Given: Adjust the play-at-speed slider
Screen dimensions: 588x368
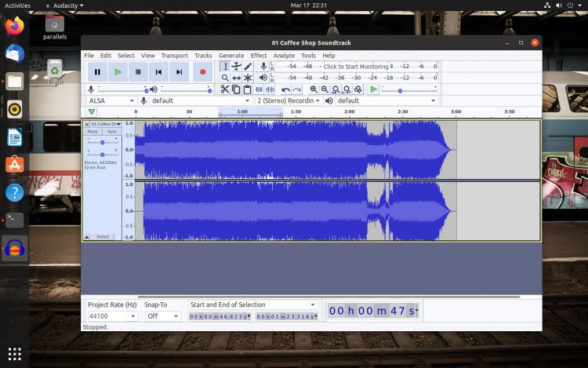Looking at the screenshot, I should (409, 89).
